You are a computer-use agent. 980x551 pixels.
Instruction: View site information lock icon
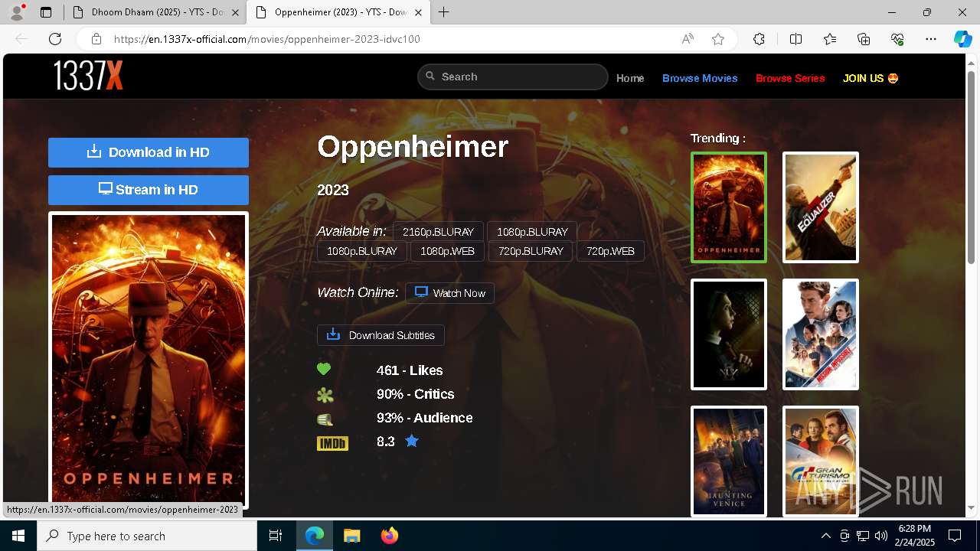[96, 39]
